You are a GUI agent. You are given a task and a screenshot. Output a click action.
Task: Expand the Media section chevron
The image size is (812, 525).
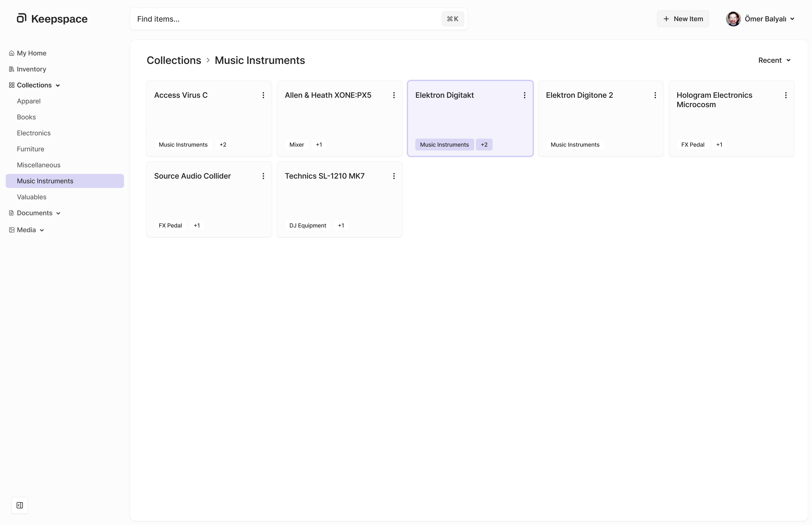click(42, 230)
